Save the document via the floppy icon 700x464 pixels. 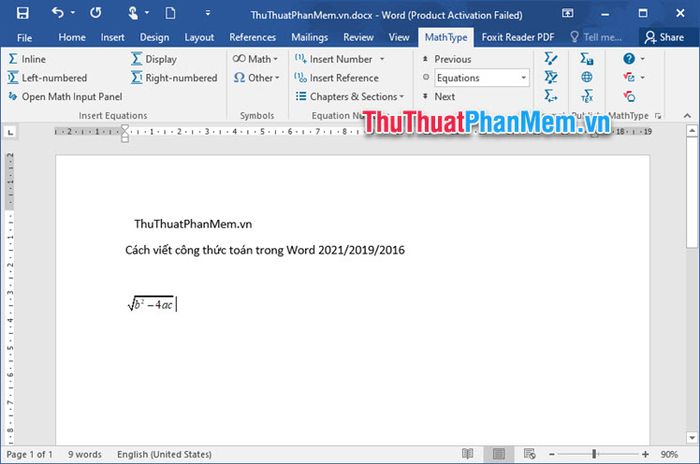pos(22,13)
